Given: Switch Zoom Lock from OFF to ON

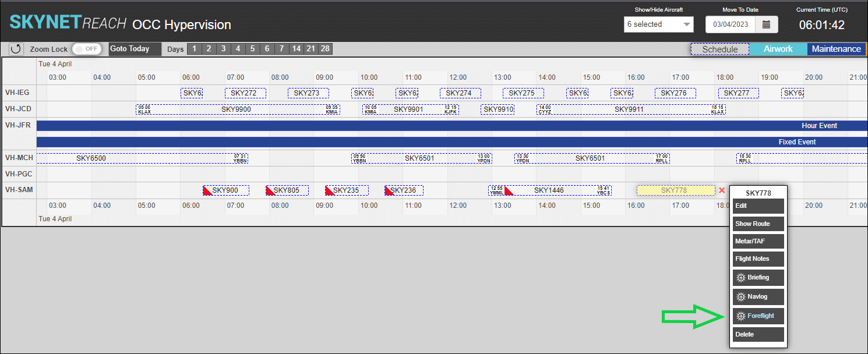Looking at the screenshot, I should [86, 49].
